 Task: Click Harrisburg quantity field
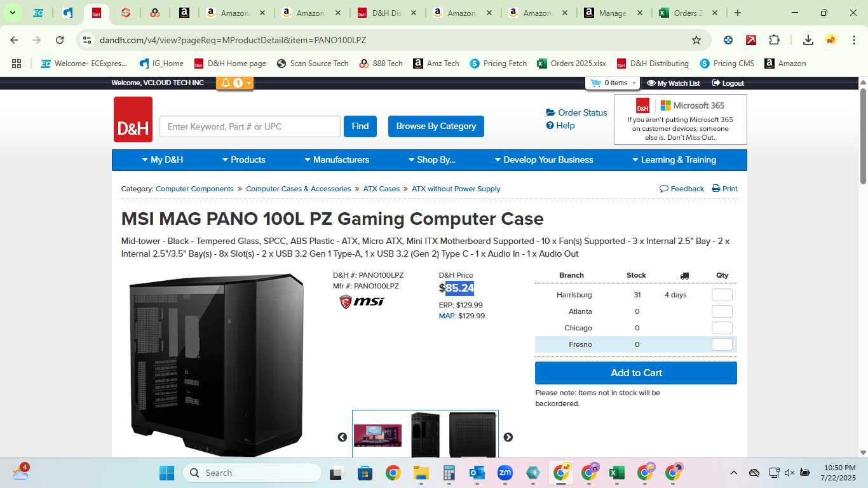pyautogui.click(x=722, y=295)
